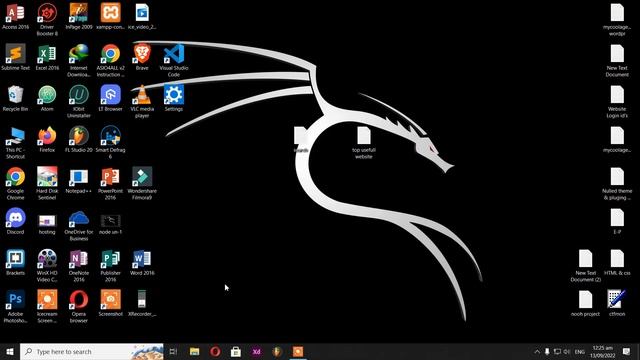Open FL Studio 20 shortcut
Screen dimensions: 640x360
[79, 139]
